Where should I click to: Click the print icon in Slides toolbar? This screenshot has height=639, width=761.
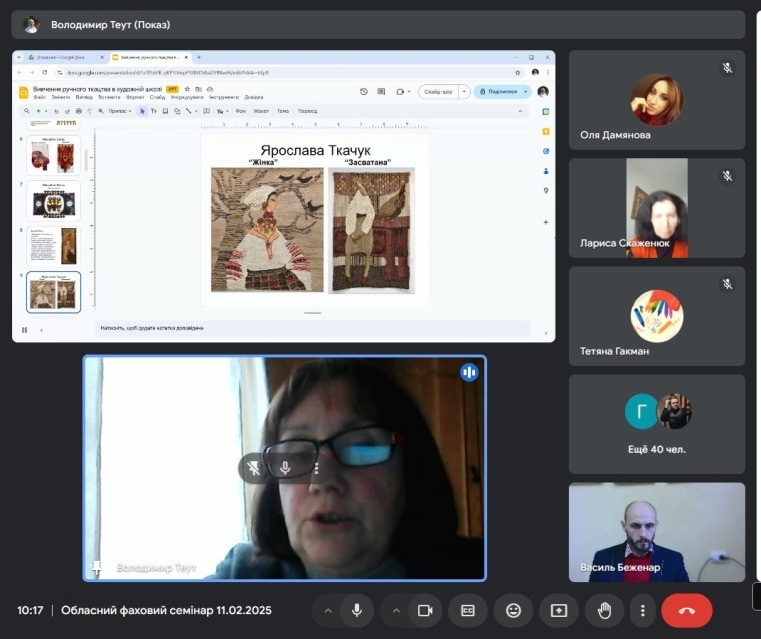[x=79, y=111]
